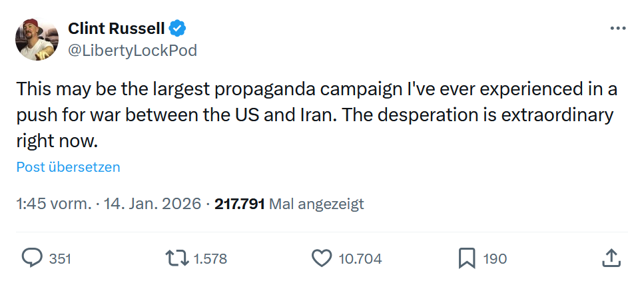
Task: Click the "Mal angezeigt" views label
Action: 317,204
